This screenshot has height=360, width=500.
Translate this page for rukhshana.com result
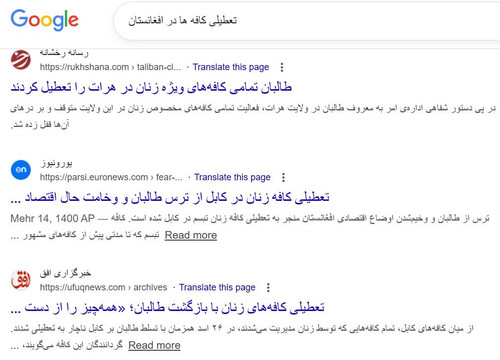(x=231, y=67)
